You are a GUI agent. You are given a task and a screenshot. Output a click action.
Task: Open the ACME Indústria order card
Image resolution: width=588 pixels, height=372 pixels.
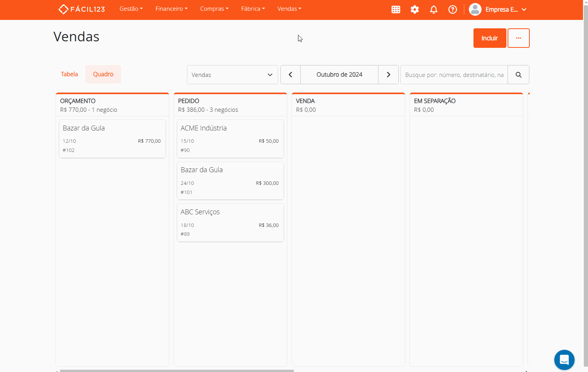point(230,139)
